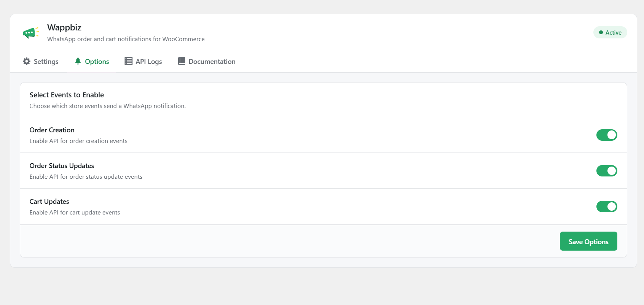Click 'Enable API for cart update events' text
The image size is (644, 305).
(x=75, y=213)
